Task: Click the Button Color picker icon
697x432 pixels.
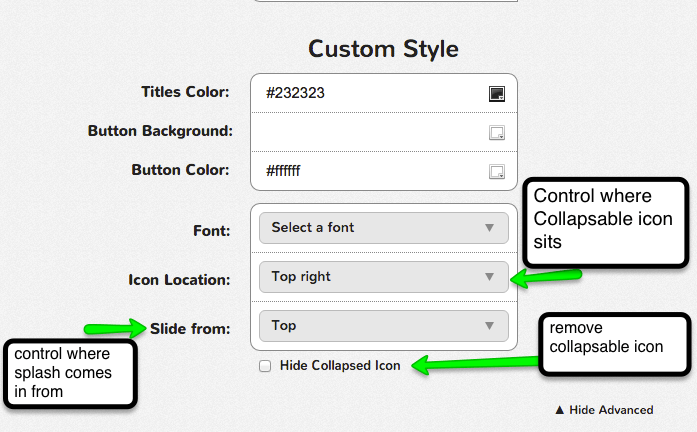Action: pyautogui.click(x=496, y=172)
